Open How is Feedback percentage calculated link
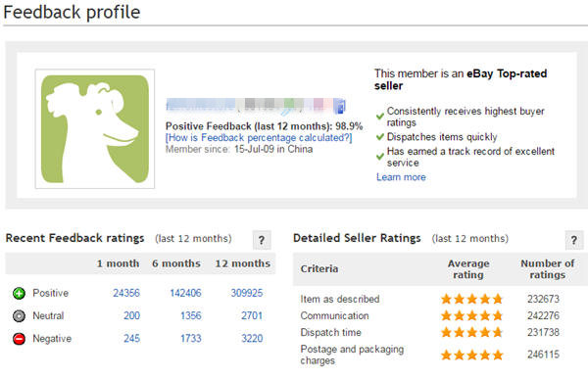 click(259, 138)
